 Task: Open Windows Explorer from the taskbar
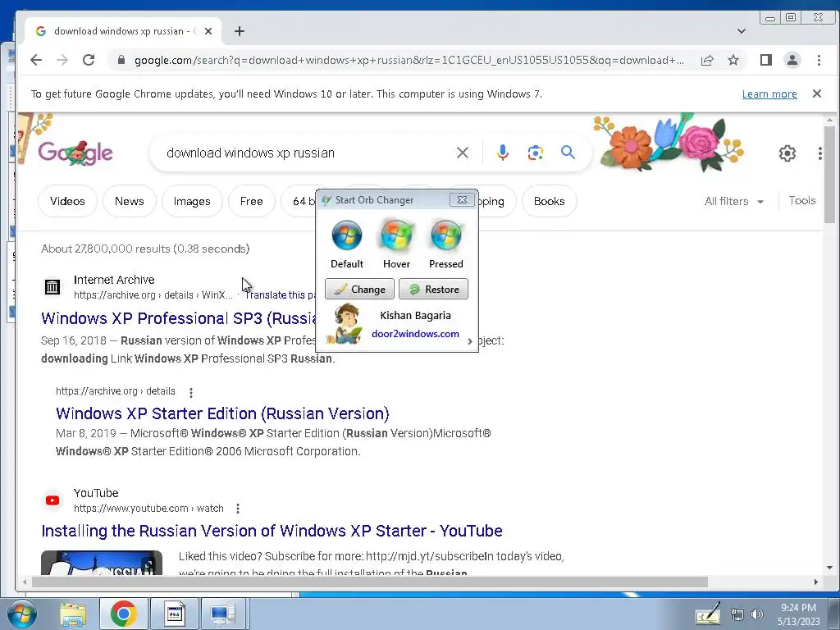tap(73, 614)
